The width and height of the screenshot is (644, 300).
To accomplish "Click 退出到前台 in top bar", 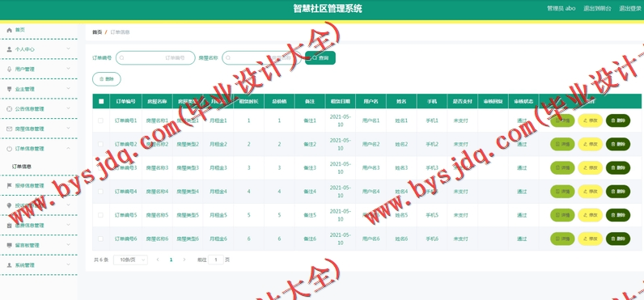I will pos(597,8).
